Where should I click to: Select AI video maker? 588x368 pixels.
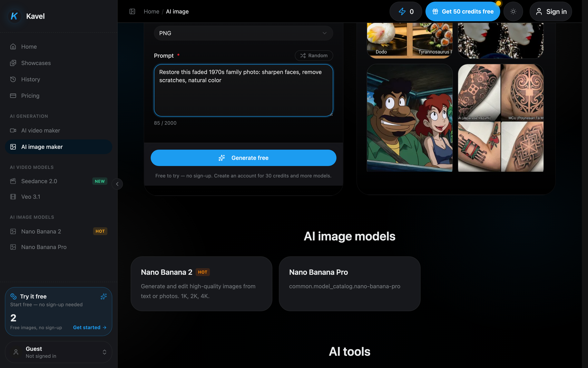click(59, 130)
